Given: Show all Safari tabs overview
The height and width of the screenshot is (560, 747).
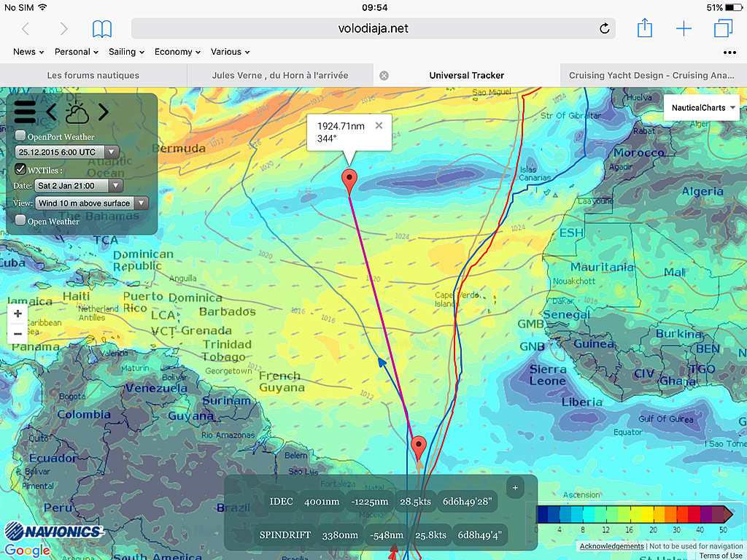Looking at the screenshot, I should 723,28.
